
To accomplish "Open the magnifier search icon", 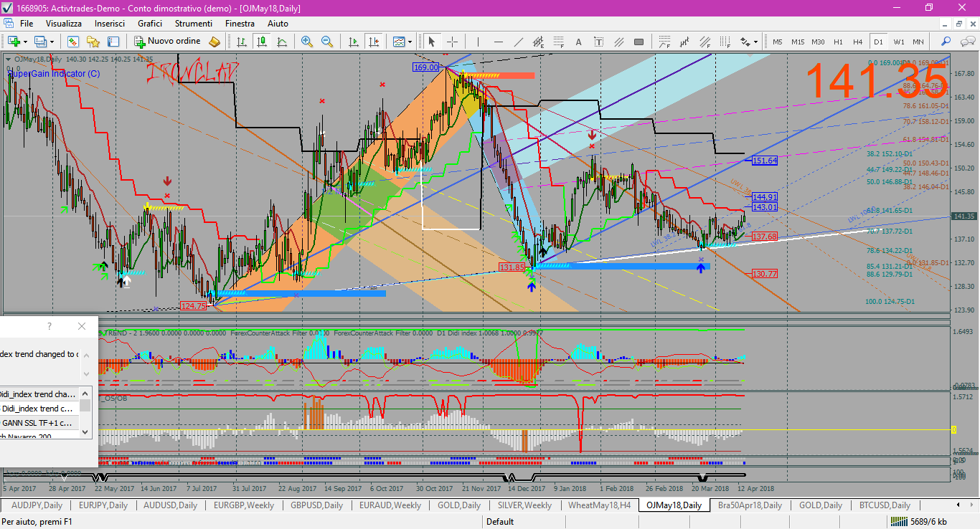I will point(946,42).
